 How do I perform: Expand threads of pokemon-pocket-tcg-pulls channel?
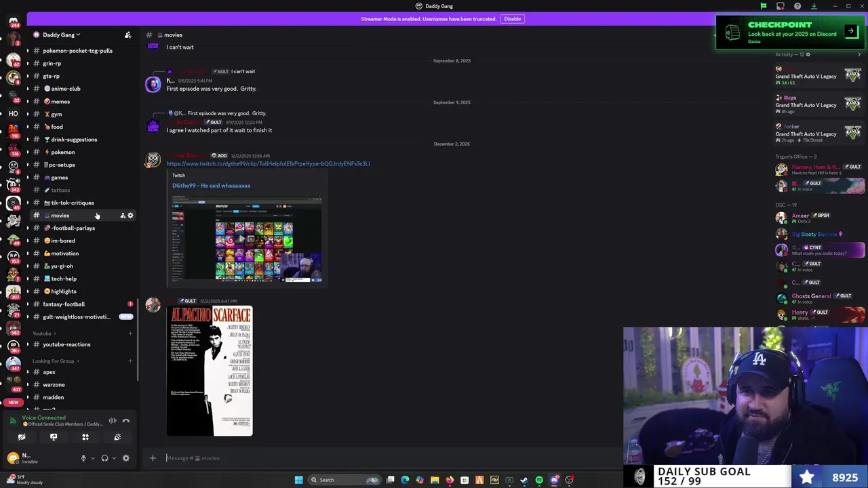pos(28,51)
